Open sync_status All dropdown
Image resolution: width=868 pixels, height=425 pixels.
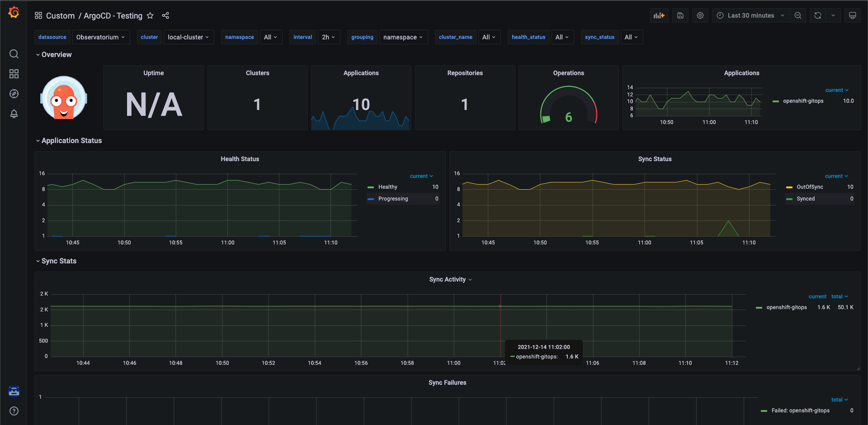(x=632, y=37)
